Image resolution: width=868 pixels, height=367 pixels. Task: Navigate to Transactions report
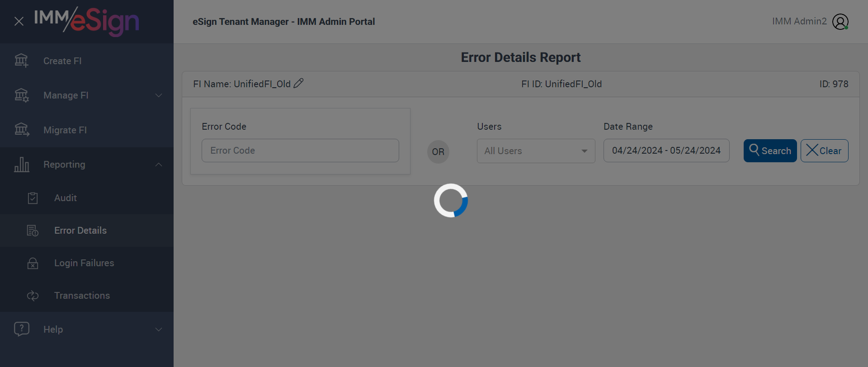click(87, 296)
